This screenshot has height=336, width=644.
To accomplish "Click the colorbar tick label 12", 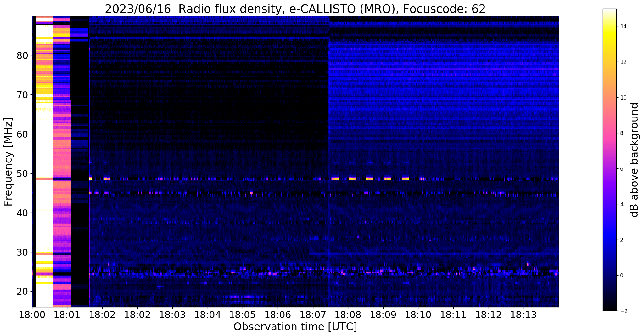I will point(623,62).
